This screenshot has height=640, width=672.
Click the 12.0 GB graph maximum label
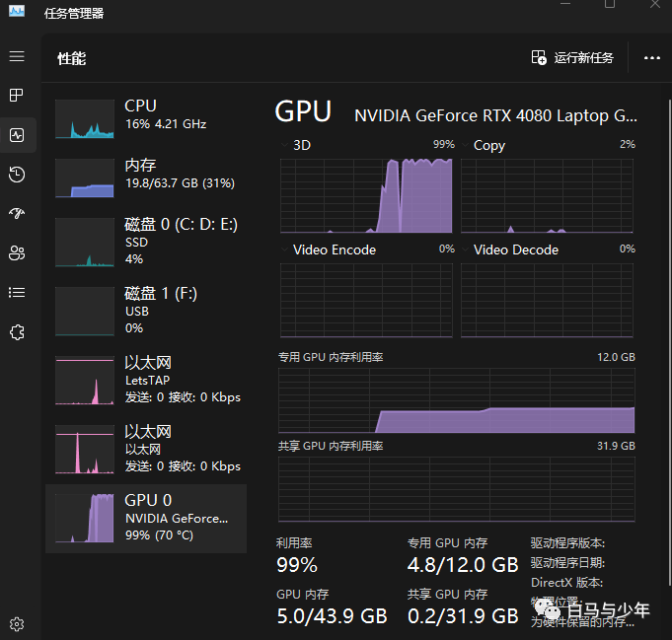[x=616, y=357]
